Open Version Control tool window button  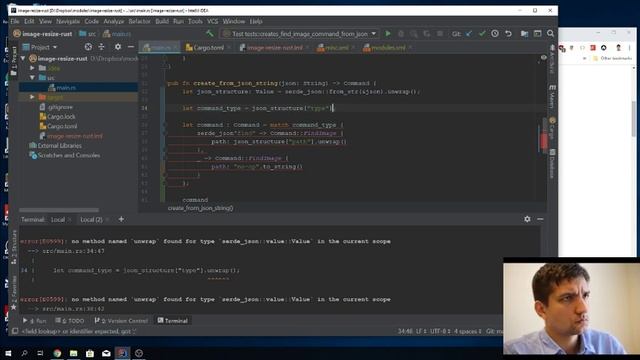coord(121,321)
